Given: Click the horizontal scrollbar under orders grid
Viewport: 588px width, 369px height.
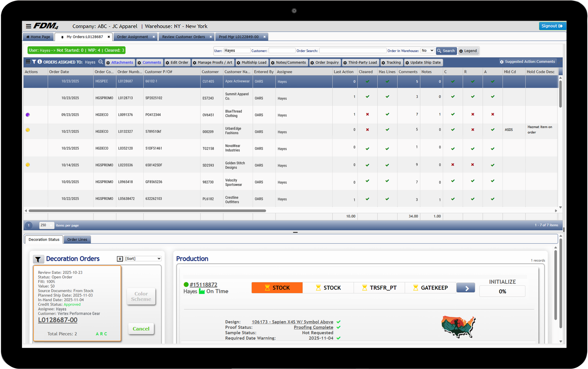Looking at the screenshot, I should (147, 211).
